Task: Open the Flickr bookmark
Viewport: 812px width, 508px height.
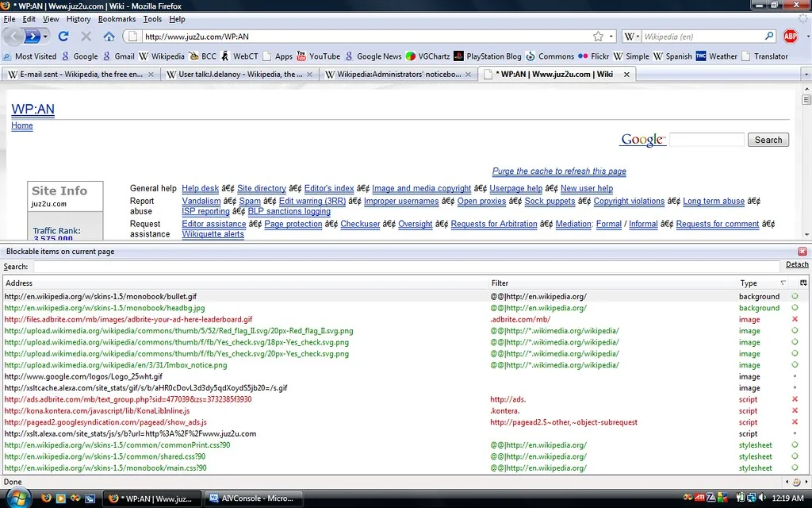Action: pos(593,56)
